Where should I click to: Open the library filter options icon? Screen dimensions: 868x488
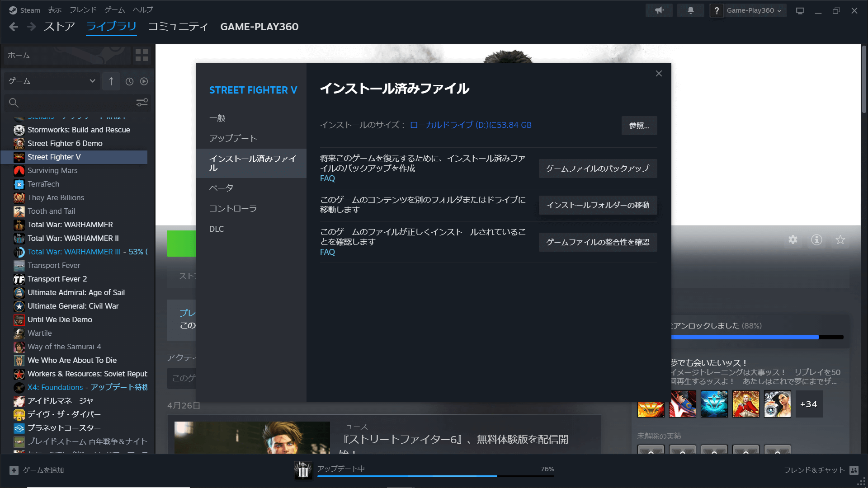pyautogui.click(x=142, y=103)
